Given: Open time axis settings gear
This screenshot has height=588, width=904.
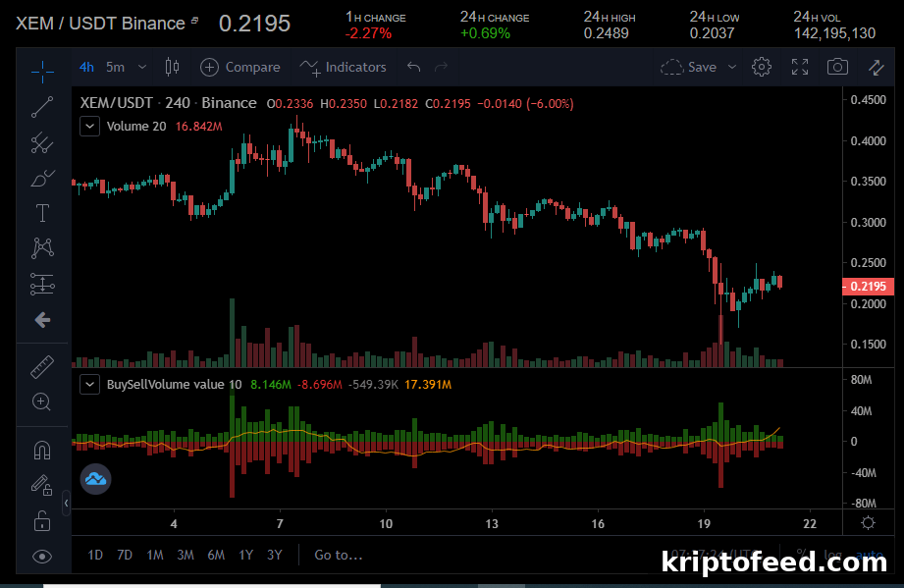Looking at the screenshot, I should click(869, 523).
